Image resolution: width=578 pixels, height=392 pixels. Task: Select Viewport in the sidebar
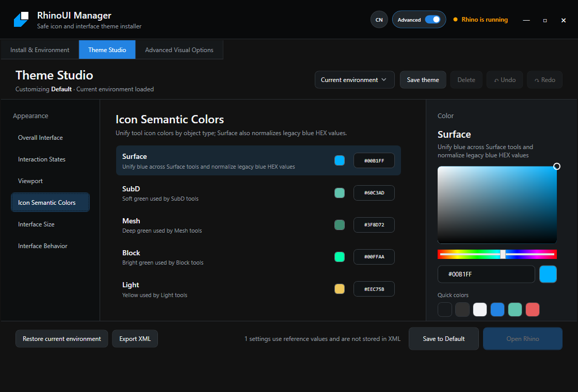(x=51, y=181)
